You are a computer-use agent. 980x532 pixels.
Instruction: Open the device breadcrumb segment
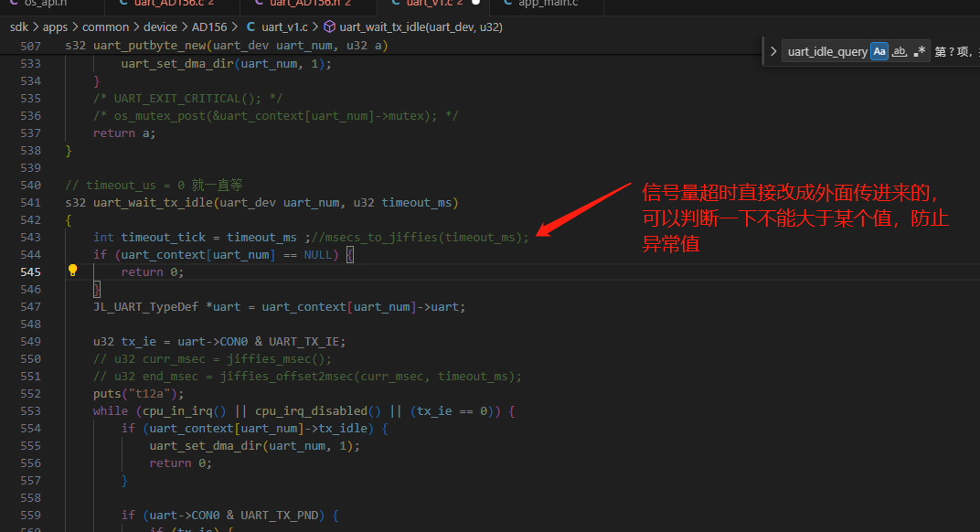coord(160,27)
